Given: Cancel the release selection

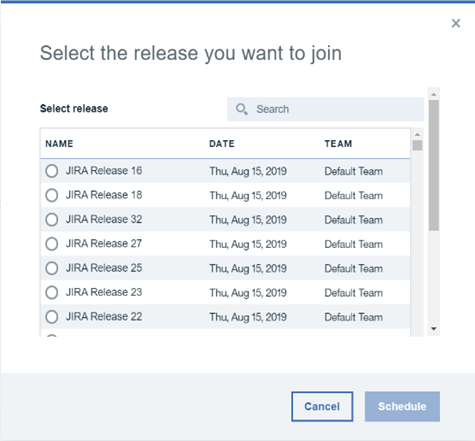Looking at the screenshot, I should [x=322, y=406].
